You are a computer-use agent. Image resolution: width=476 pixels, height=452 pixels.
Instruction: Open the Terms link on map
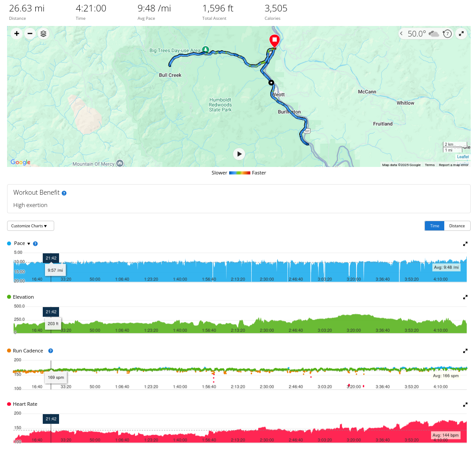point(430,165)
